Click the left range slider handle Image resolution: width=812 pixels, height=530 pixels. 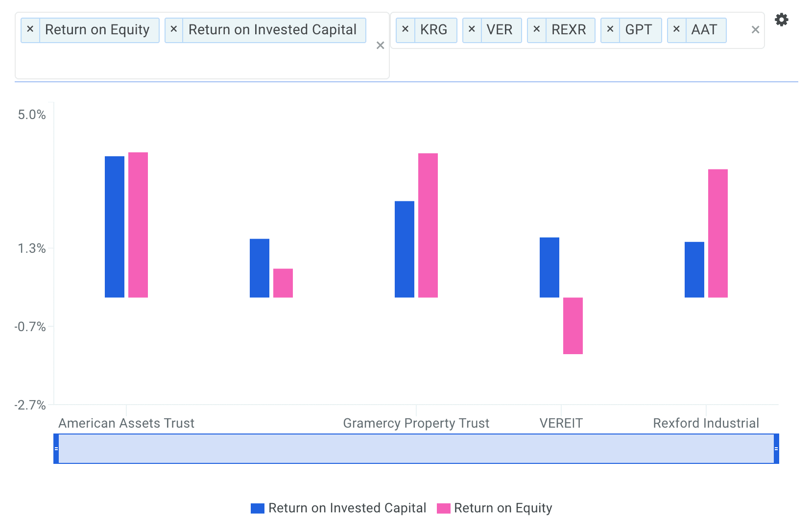tap(56, 449)
